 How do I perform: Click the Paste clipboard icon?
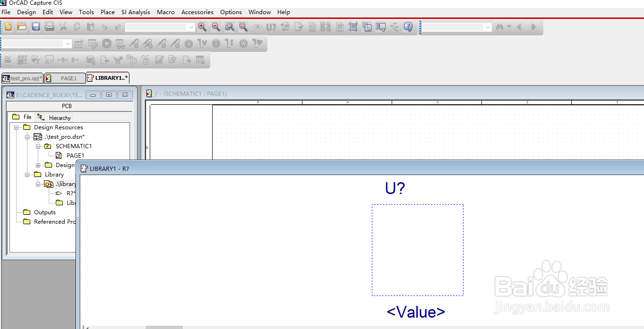coord(91,27)
